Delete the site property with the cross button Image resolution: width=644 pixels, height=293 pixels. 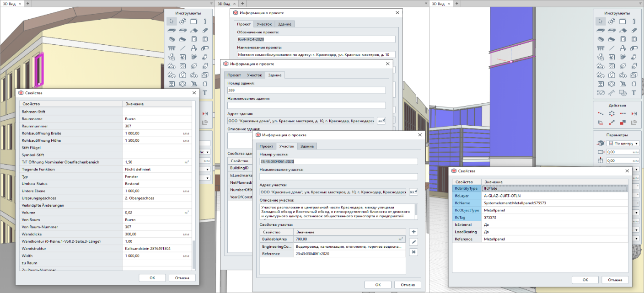(413, 252)
